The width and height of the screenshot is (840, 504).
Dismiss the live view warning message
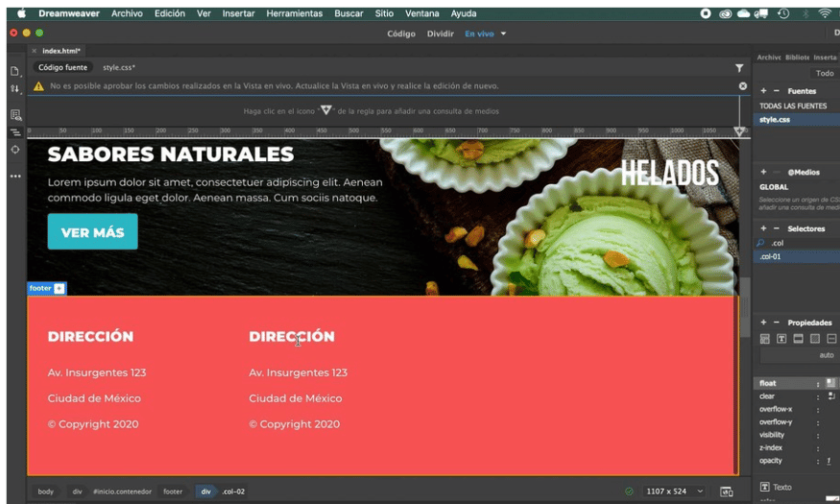coord(742,85)
